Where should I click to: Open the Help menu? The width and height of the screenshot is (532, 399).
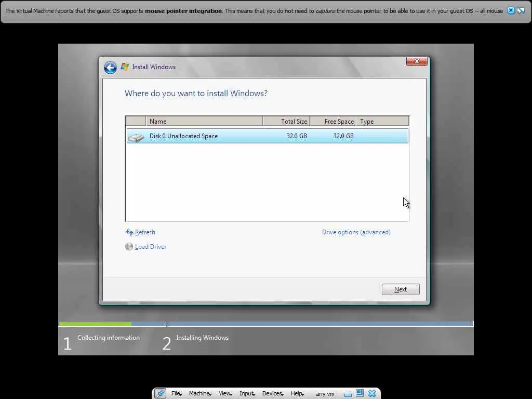click(x=297, y=393)
